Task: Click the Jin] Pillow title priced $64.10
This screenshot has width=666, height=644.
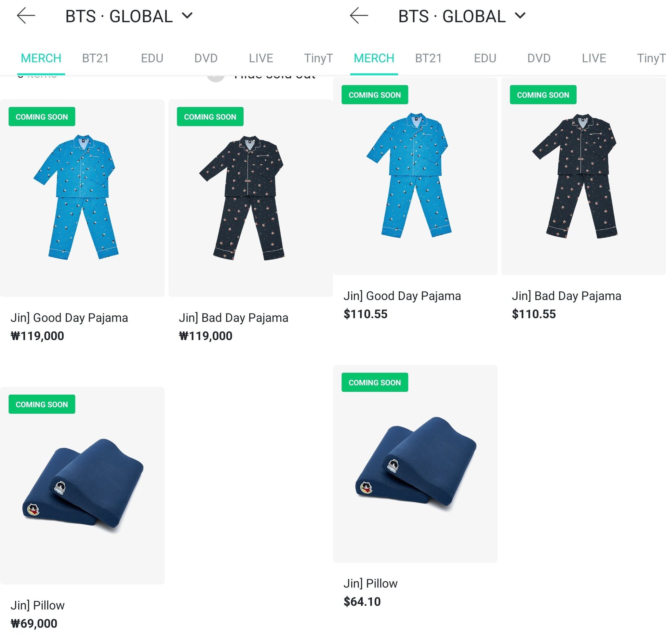Action: (370, 584)
